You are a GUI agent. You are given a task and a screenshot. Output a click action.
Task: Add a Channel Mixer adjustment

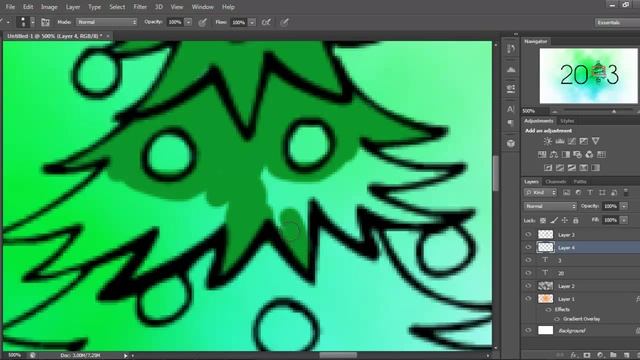click(589, 155)
